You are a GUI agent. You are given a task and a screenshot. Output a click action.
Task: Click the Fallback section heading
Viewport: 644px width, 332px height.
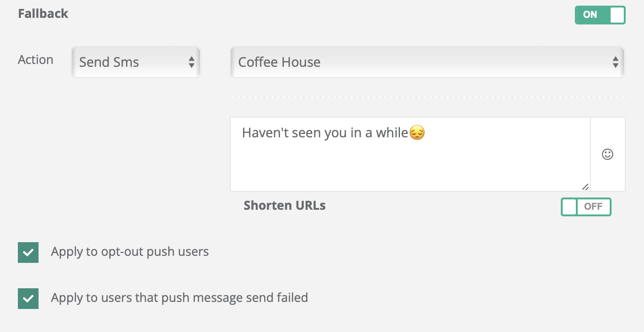[x=43, y=14]
